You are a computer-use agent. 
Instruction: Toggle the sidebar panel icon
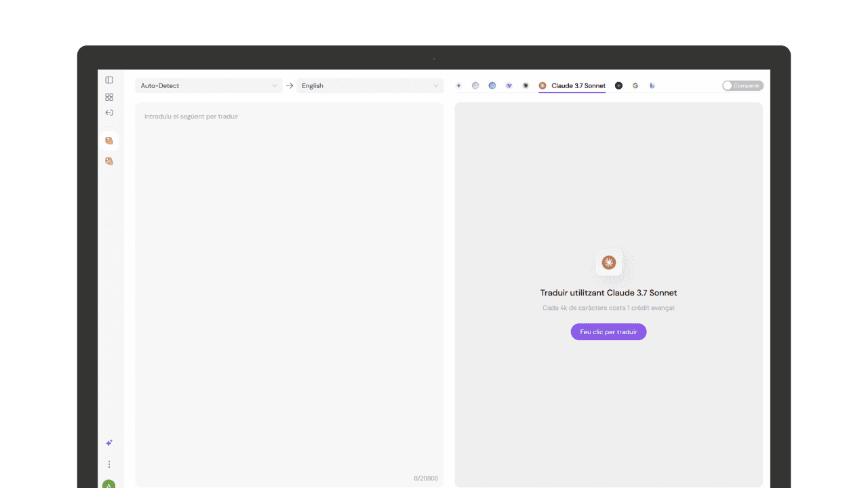(109, 80)
